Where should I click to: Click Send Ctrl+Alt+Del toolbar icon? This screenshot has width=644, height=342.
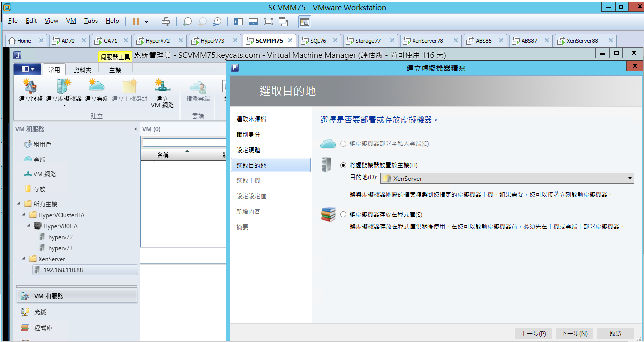point(166,21)
